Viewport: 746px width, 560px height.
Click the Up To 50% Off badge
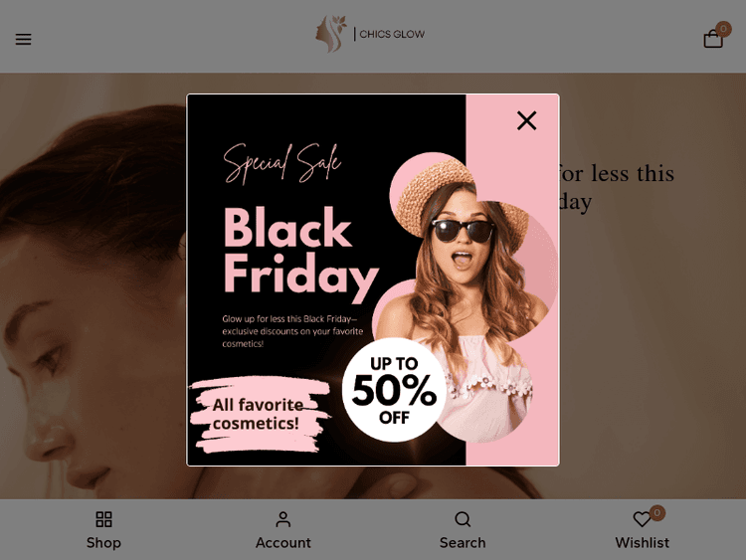click(x=394, y=390)
